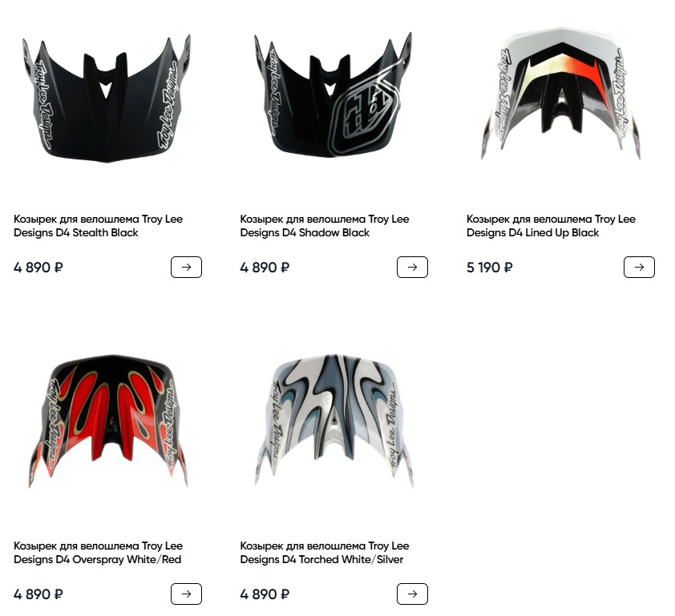This screenshot has height=616, width=675.
Task: Click the Torched White/Silver 4 890 ₽ price
Action: click(265, 594)
